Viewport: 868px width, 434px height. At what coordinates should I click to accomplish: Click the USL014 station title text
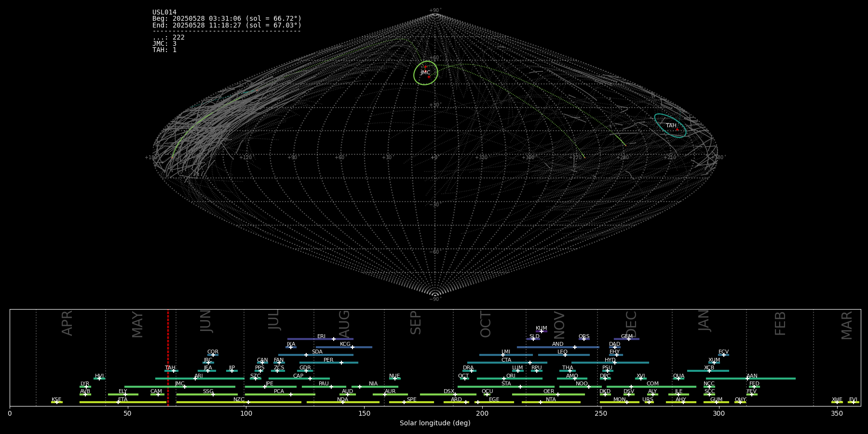[164, 13]
